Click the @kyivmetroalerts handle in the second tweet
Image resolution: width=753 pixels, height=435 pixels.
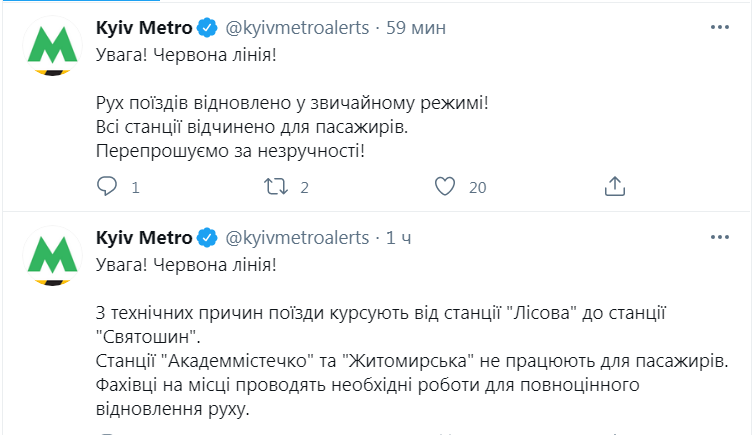point(297,238)
